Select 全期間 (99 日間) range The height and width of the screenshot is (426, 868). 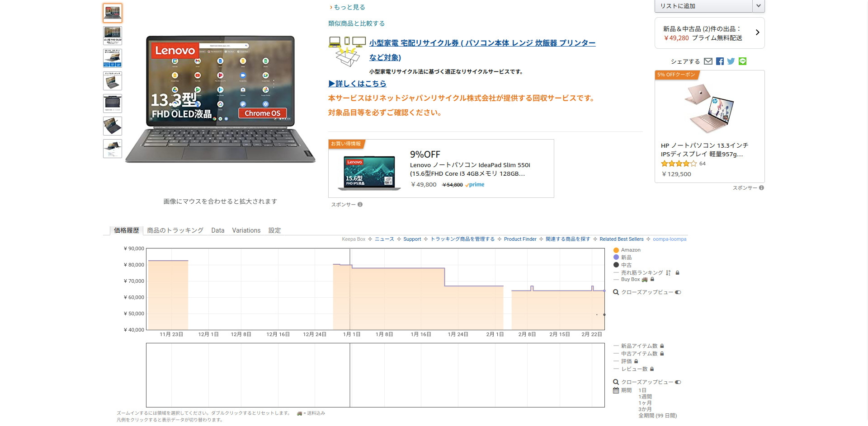(x=658, y=416)
